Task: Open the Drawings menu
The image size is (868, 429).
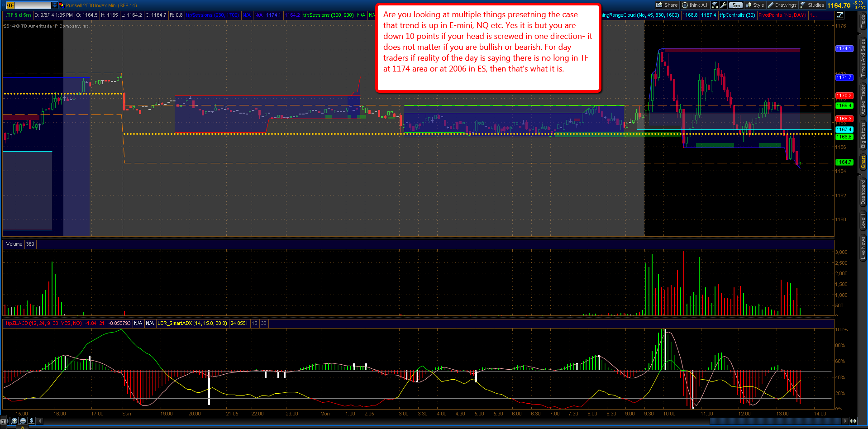Action: (x=782, y=5)
